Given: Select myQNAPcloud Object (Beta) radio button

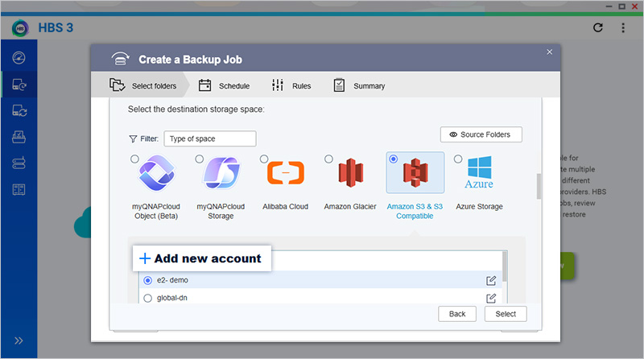Looking at the screenshot, I should tap(134, 159).
